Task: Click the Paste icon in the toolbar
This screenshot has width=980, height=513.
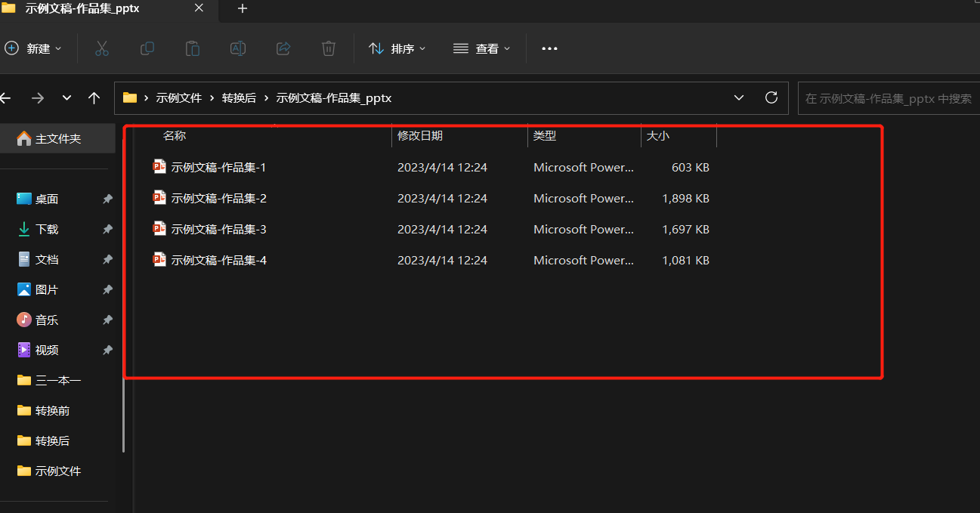Action: pos(192,48)
